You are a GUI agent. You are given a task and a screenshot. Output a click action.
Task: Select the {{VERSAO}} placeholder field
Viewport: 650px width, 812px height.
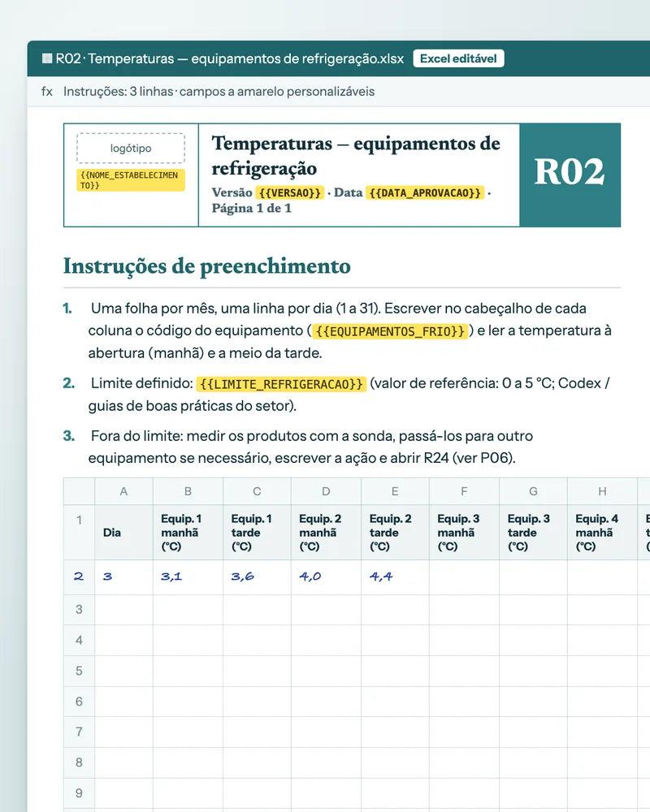[290, 192]
